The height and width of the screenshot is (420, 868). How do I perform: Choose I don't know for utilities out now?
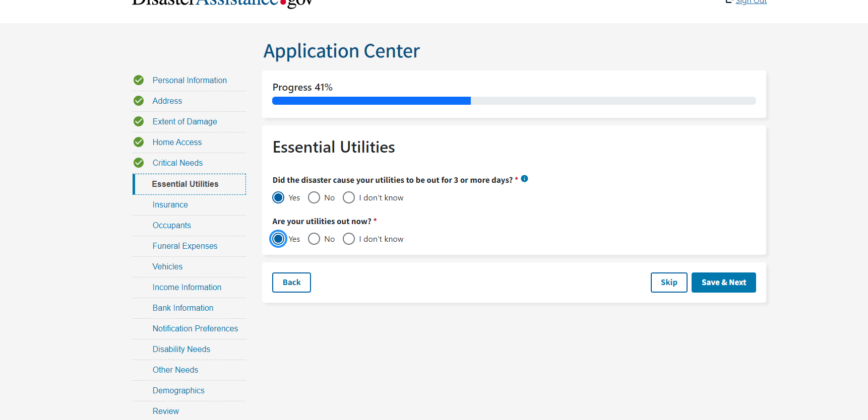349,239
